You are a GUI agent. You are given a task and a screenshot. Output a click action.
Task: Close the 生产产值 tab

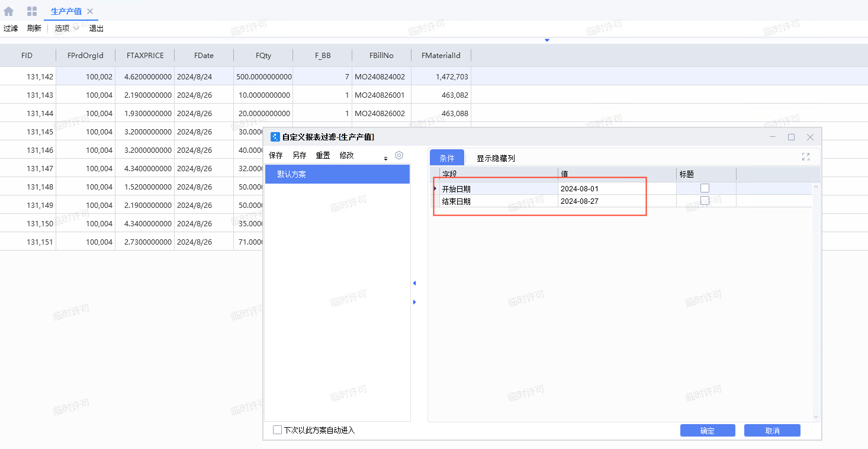point(90,11)
